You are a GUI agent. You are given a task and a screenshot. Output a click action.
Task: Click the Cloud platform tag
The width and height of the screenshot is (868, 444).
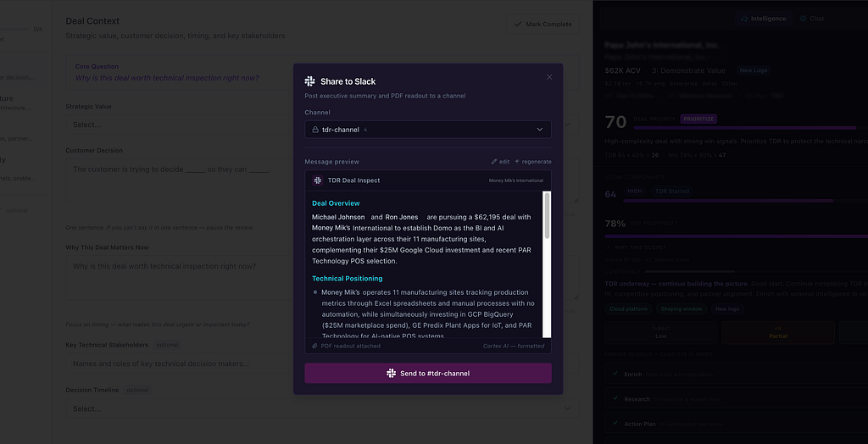click(x=628, y=309)
